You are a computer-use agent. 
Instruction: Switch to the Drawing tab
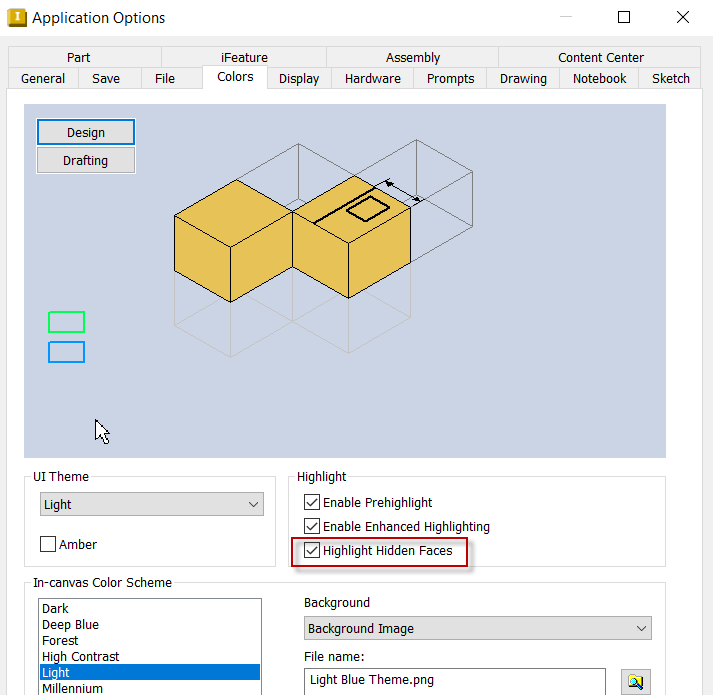(x=523, y=78)
